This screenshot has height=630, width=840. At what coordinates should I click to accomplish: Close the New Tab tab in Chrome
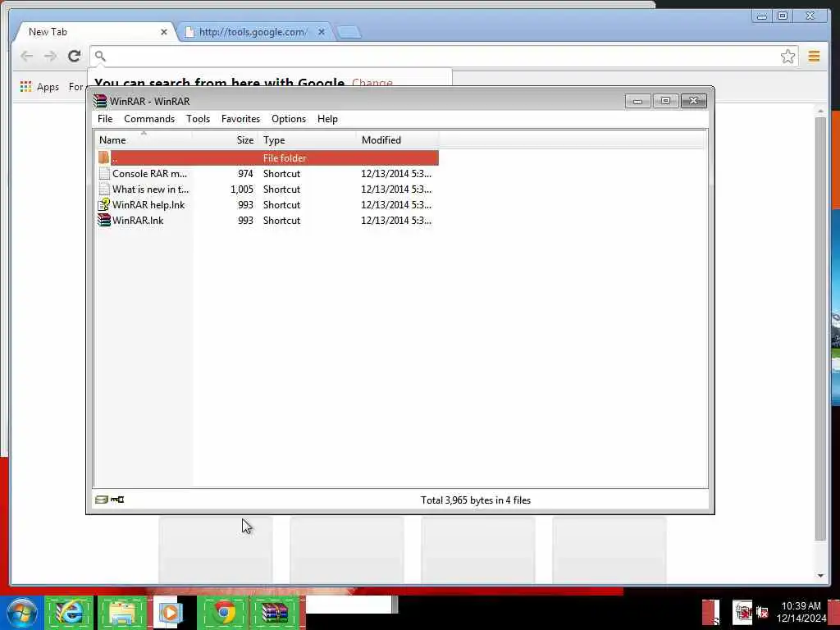pyautogui.click(x=164, y=32)
